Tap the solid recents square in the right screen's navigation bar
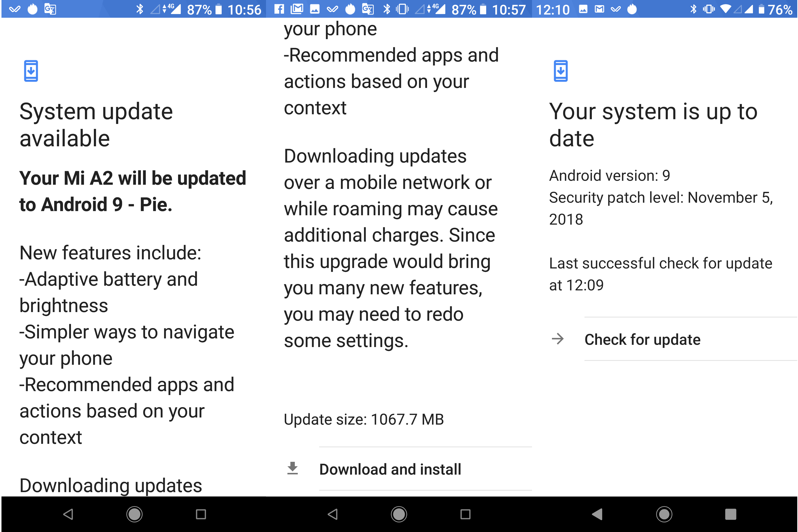 click(x=731, y=514)
